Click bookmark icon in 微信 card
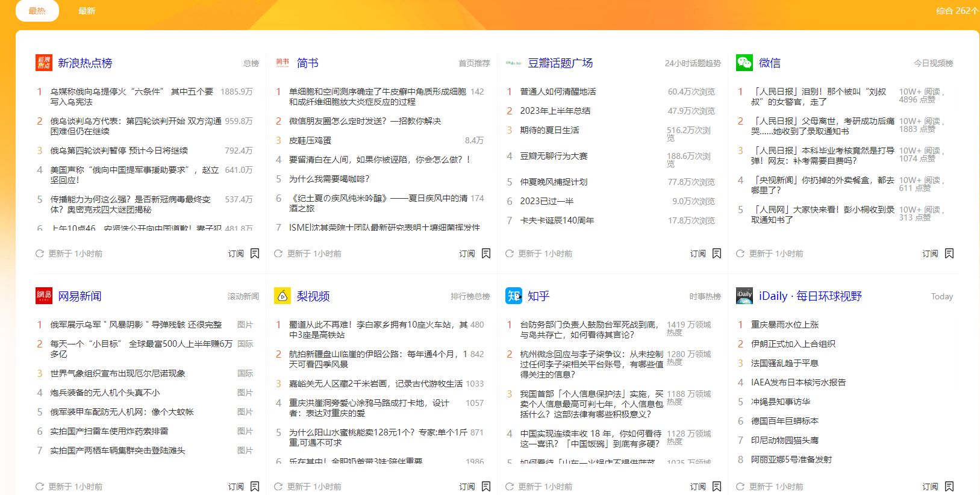The height and width of the screenshot is (495, 980). tap(949, 254)
